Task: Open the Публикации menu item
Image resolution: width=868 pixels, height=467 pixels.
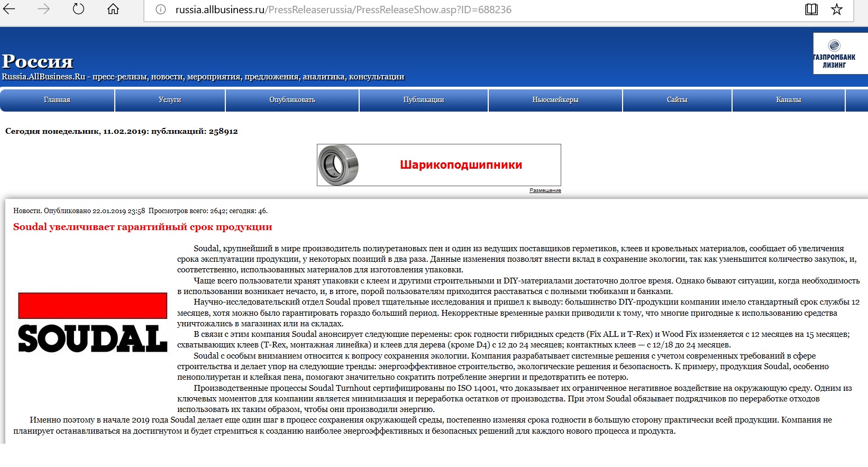Action: (424, 100)
